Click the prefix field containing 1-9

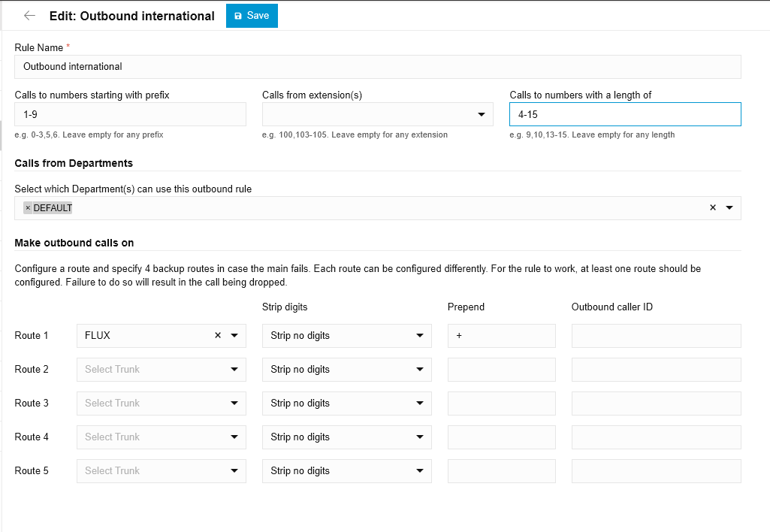[x=130, y=114]
